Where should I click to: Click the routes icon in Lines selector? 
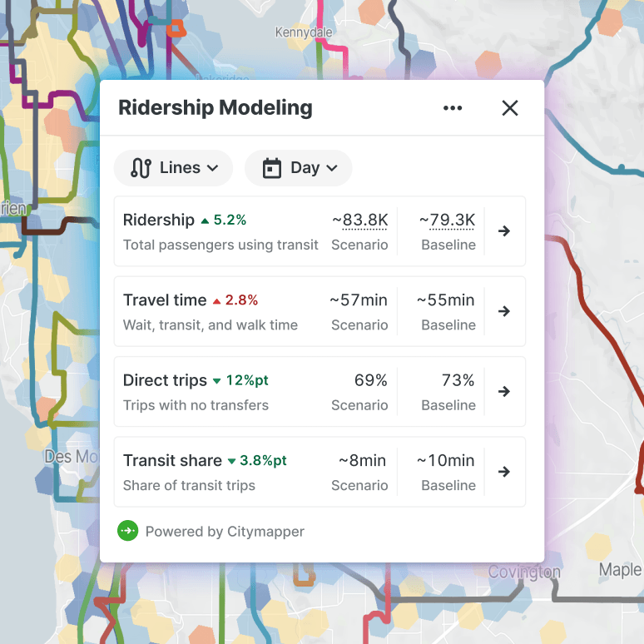pos(141,168)
